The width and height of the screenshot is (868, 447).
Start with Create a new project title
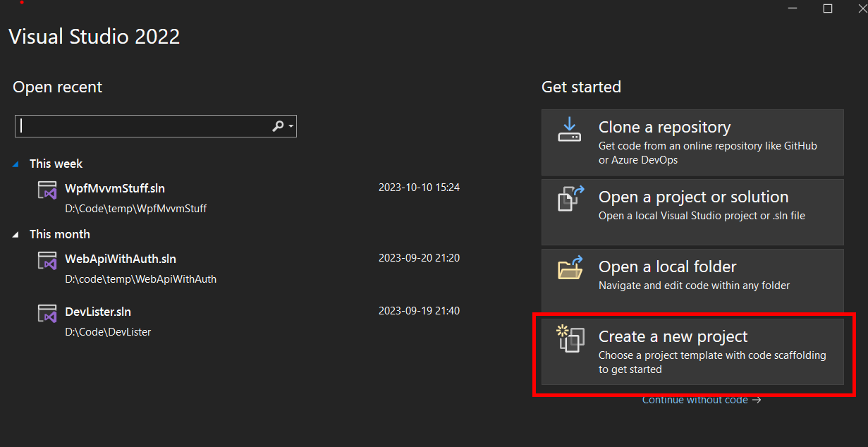pos(673,337)
